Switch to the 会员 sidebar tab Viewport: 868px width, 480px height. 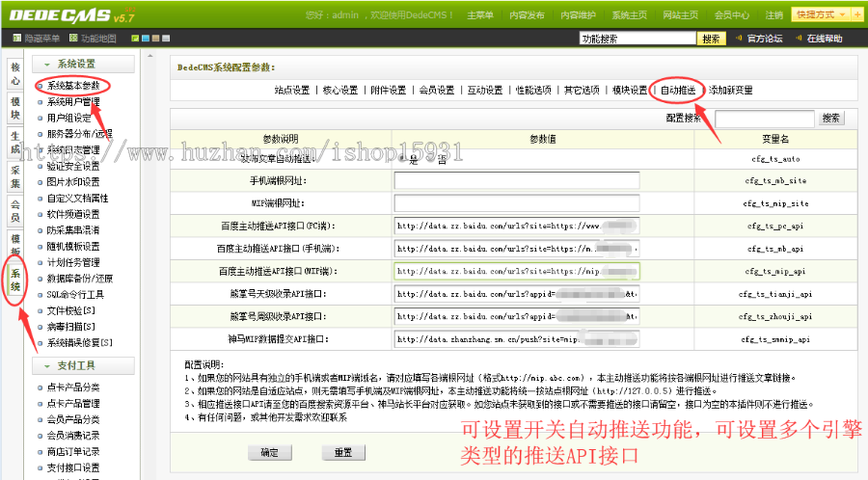[x=15, y=211]
